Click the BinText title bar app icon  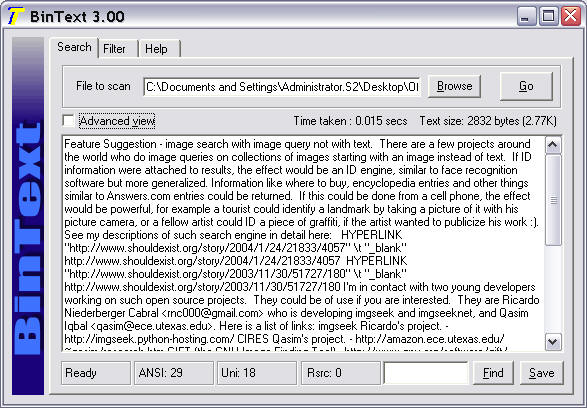coord(16,16)
